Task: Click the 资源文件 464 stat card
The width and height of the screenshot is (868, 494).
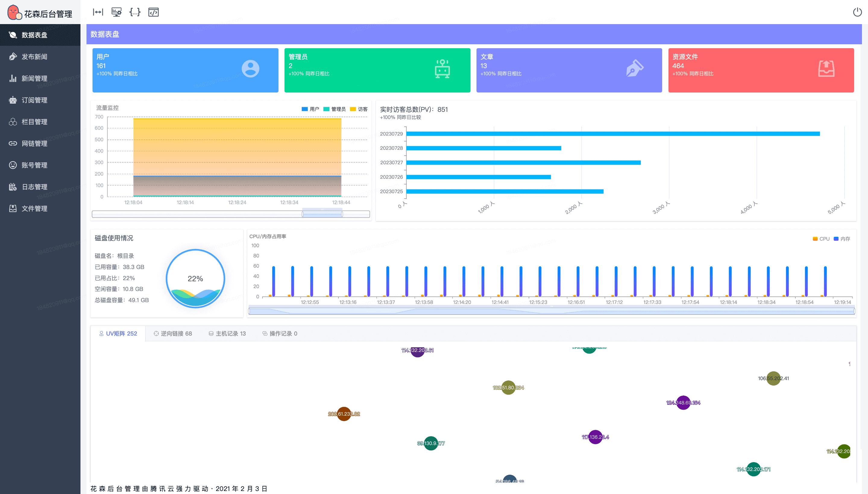Action: [x=761, y=70]
